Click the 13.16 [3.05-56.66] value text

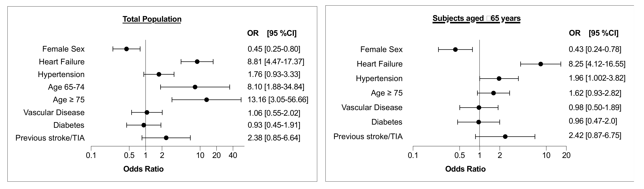point(278,100)
